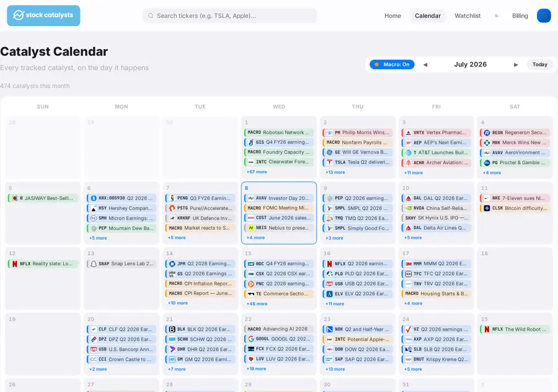558x392 pixels.
Task: Click the NOK Nokia logo icon
Action: click(330, 329)
